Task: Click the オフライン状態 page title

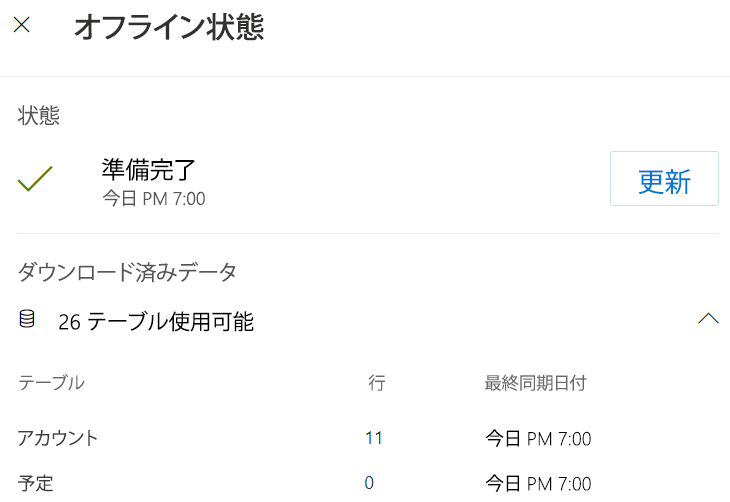Action: point(169,27)
